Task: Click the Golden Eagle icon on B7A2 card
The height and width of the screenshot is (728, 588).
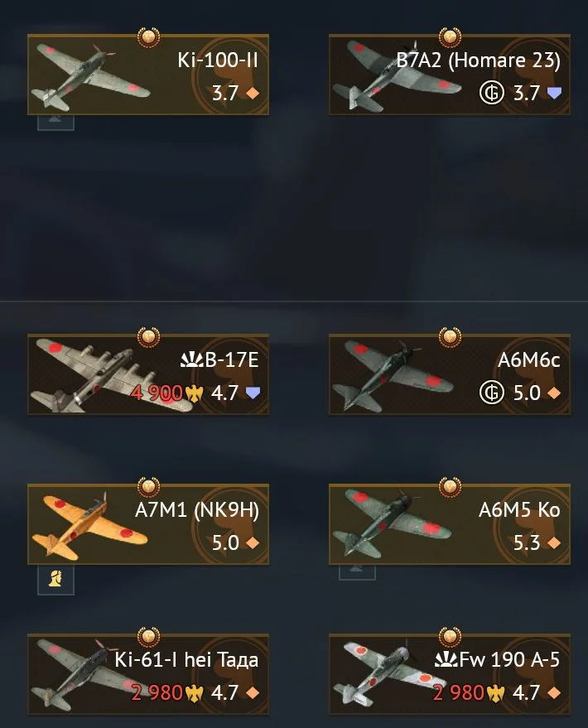Action: 491,93
